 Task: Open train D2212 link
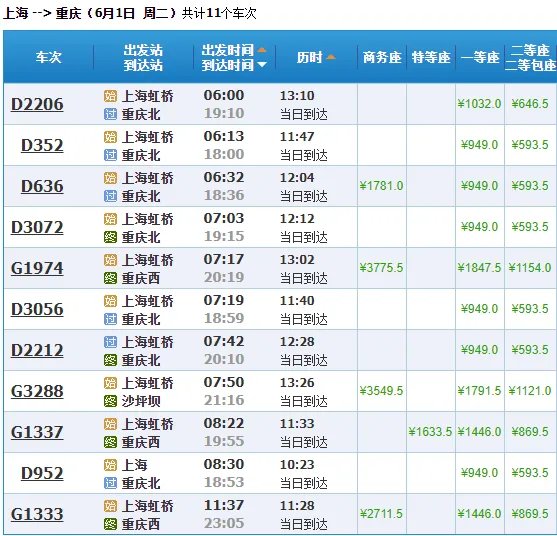click(x=37, y=350)
